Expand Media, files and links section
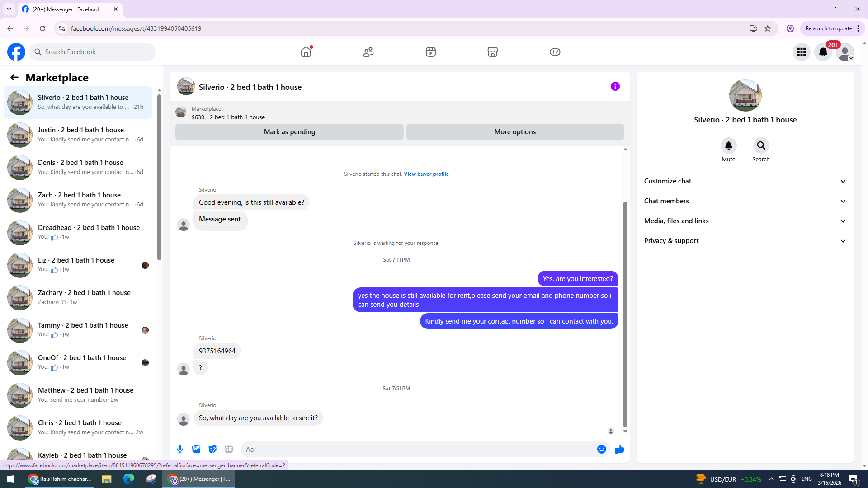Viewport: 868px width, 488px height. pos(745,221)
